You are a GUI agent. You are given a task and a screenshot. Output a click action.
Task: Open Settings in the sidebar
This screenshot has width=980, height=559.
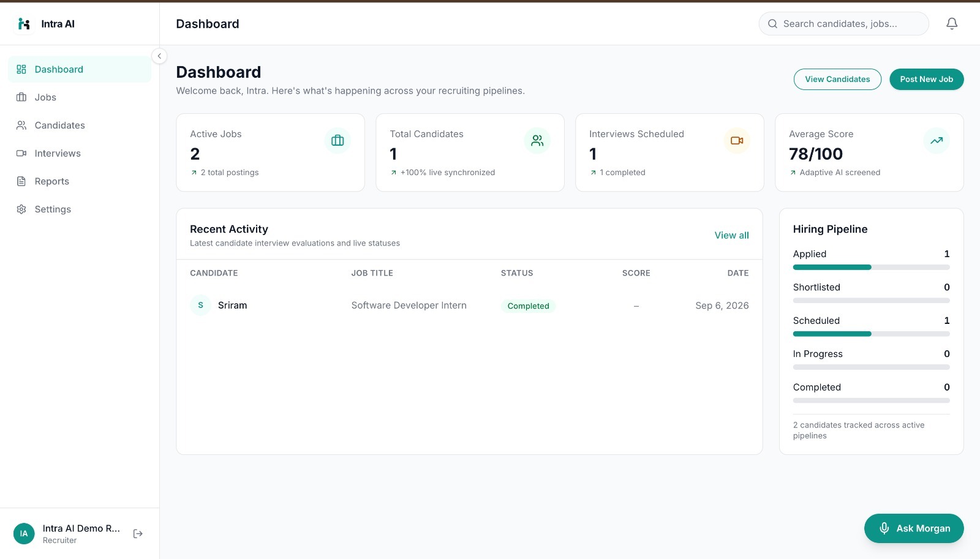pos(80,209)
